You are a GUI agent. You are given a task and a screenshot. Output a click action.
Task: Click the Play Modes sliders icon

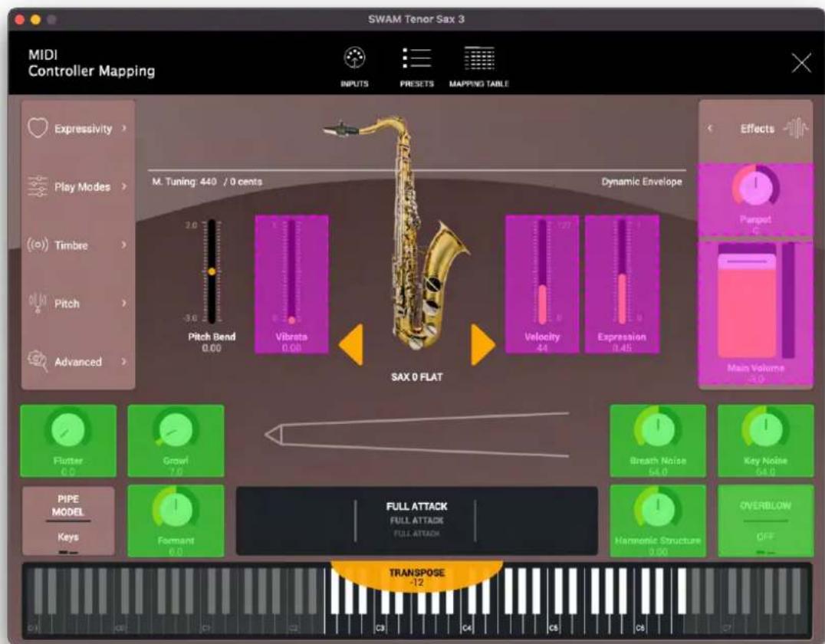point(38,187)
